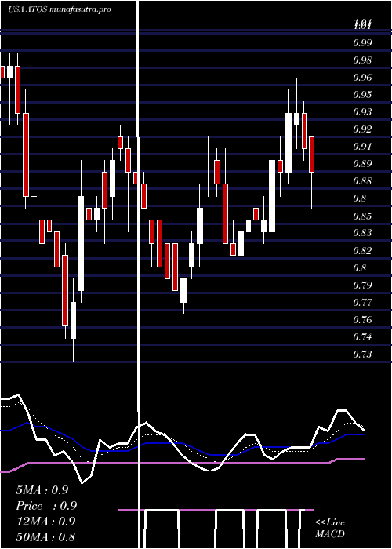Click the 0.85 price axis label
Image resolution: width=392 pixels, height=549 pixels.
click(x=362, y=216)
